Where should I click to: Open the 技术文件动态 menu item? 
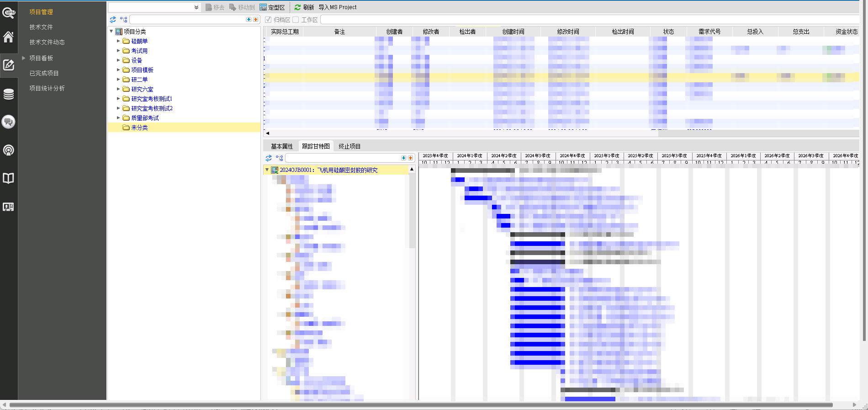[47, 43]
